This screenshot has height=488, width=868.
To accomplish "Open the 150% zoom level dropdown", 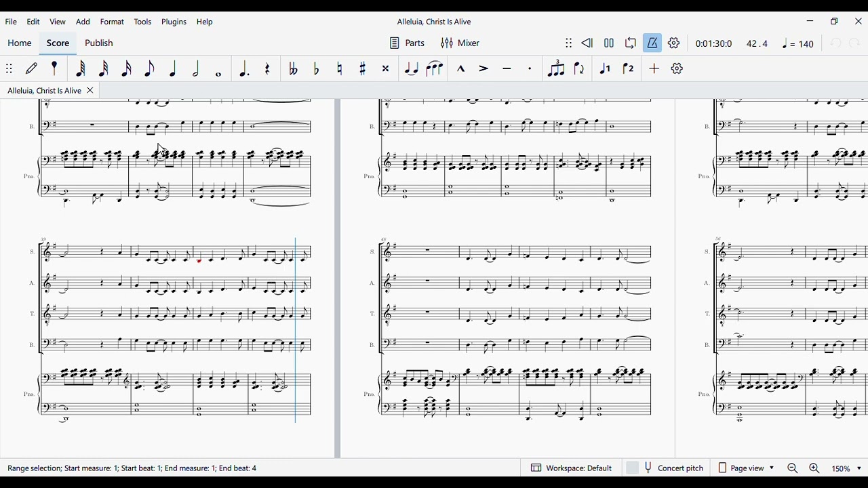I will click(847, 469).
